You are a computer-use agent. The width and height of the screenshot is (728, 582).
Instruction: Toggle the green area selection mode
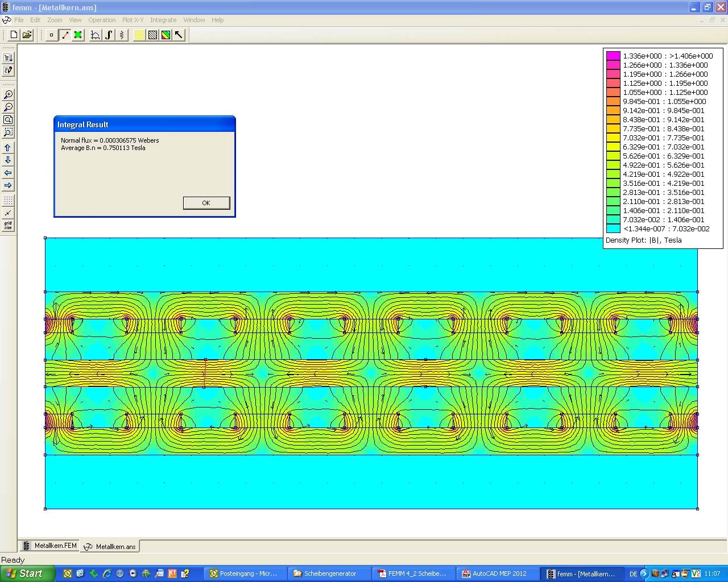click(78, 35)
